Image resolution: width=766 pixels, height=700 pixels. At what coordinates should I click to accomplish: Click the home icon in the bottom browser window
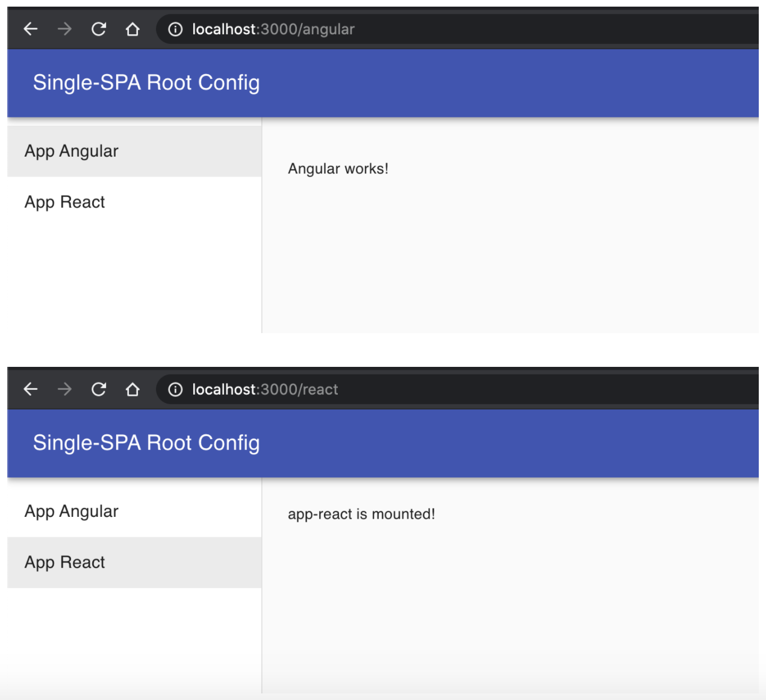pos(132,389)
